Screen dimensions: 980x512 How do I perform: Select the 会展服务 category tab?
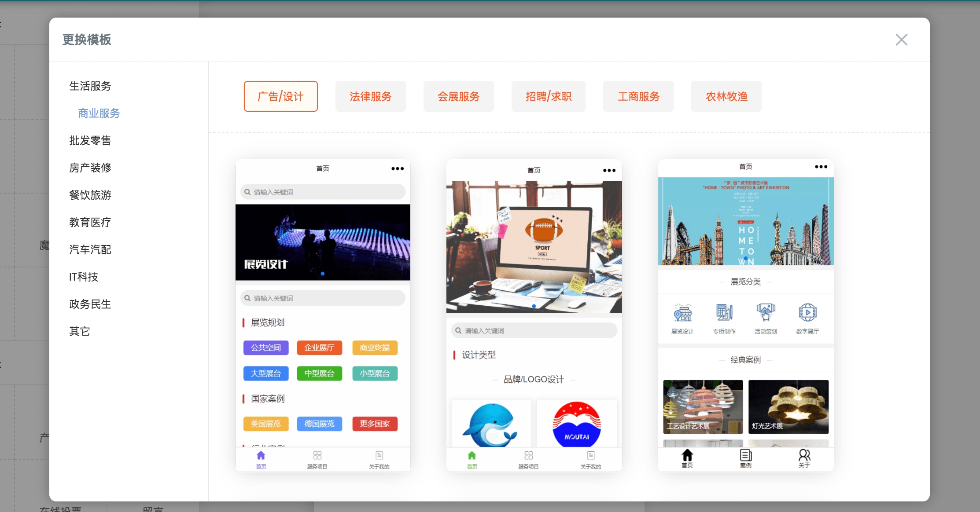(x=459, y=96)
